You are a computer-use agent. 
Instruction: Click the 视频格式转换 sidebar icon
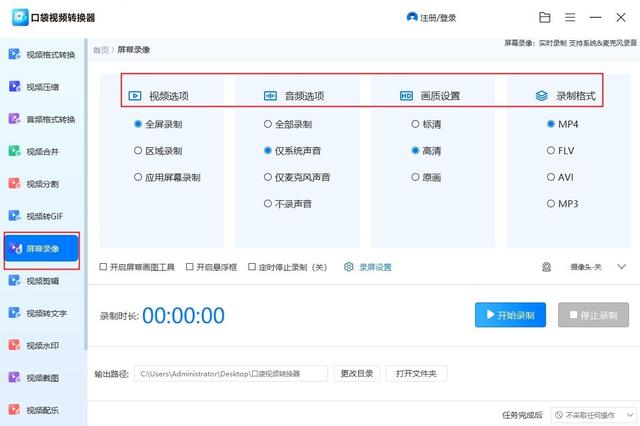click(x=14, y=54)
